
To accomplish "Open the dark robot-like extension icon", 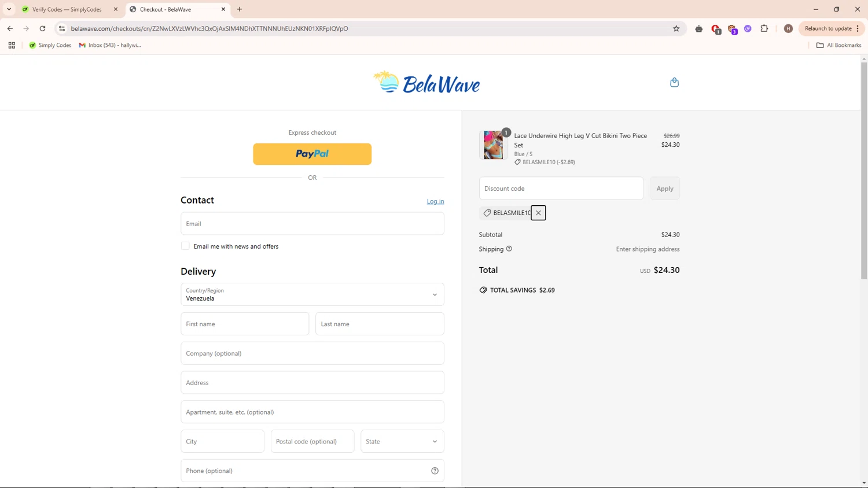I will (x=699, y=28).
